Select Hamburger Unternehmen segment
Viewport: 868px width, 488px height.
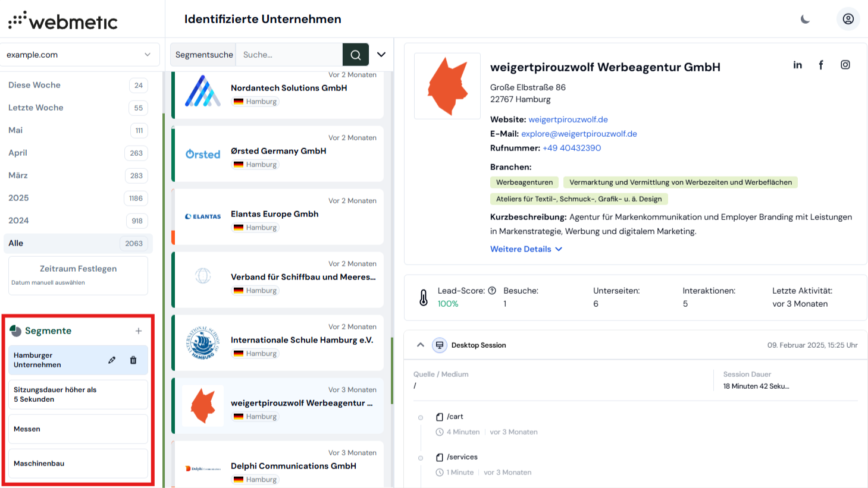[x=78, y=360]
